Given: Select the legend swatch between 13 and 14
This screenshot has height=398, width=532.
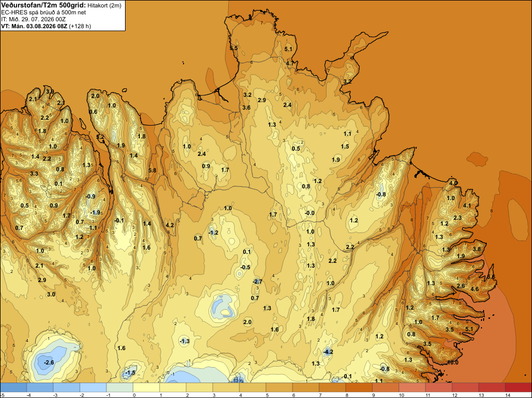Looking at the screenshot, I should [x=492, y=387].
